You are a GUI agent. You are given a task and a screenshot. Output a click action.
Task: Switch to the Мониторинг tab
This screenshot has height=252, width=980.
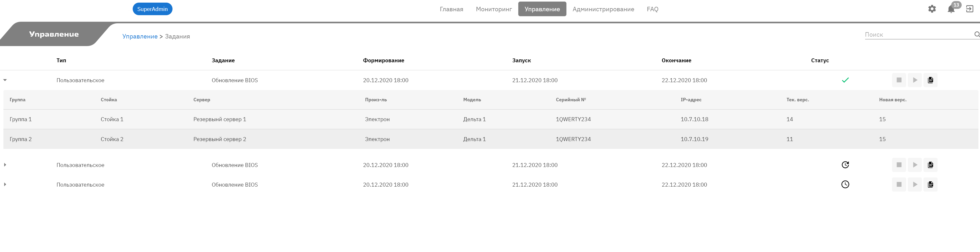click(493, 9)
